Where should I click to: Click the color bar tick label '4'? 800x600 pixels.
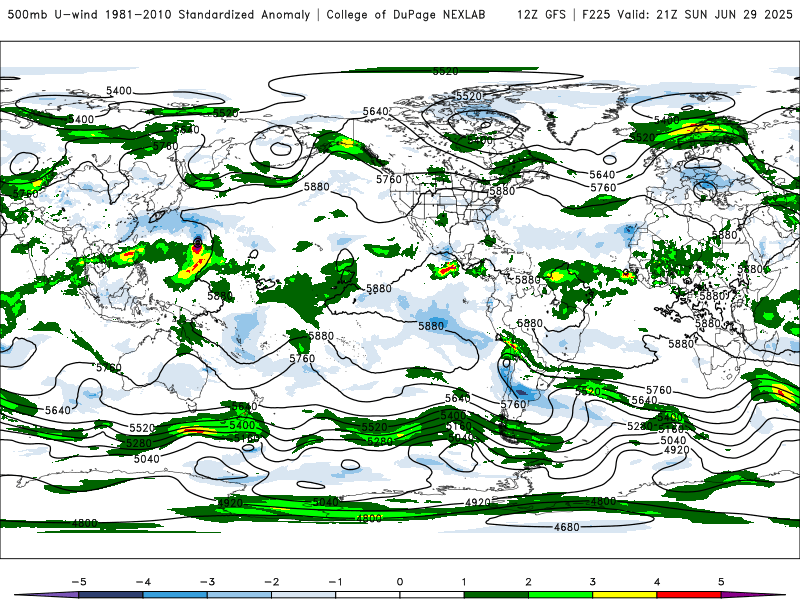coord(657,582)
